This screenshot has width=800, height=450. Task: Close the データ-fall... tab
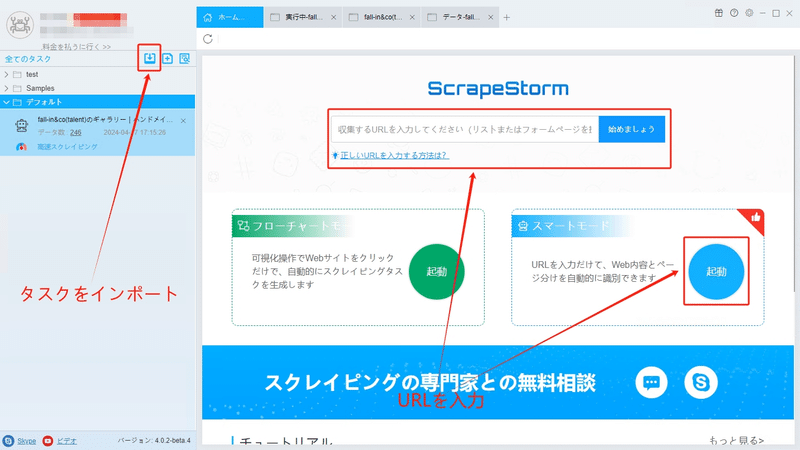pyautogui.click(x=491, y=17)
